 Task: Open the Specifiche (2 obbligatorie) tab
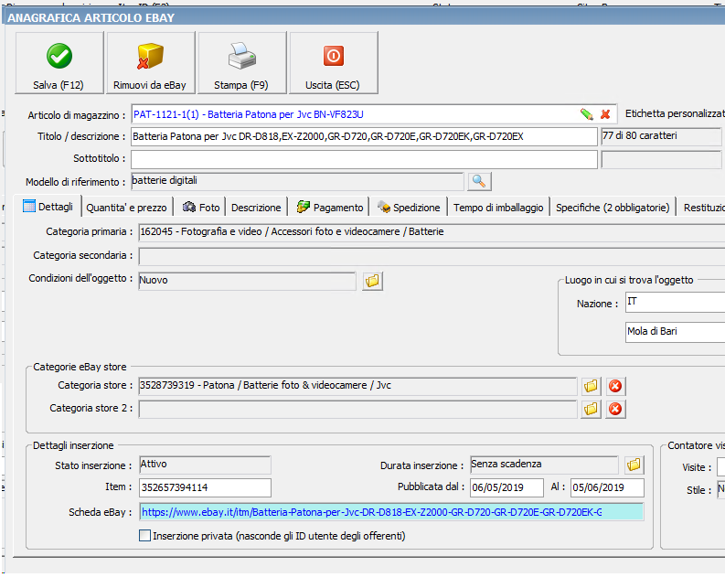click(x=613, y=208)
